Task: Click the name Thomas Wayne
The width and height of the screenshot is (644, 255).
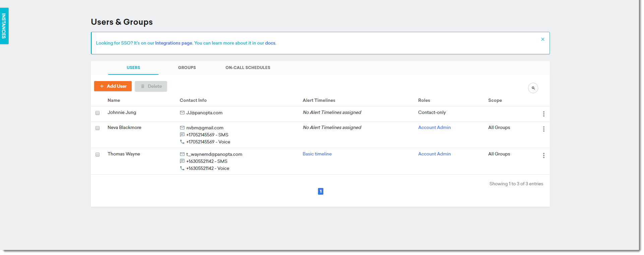Action: [x=124, y=154]
